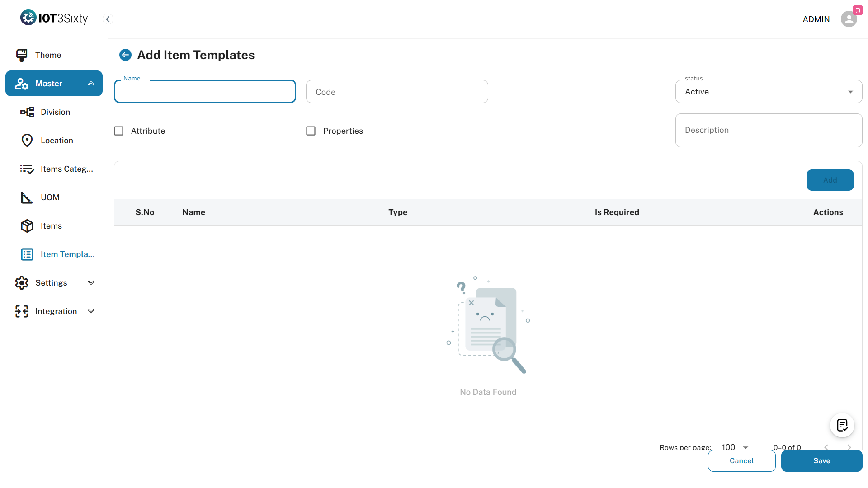Open the status dropdown showing Active
Viewport: 868px width, 488px height.
[769, 92]
